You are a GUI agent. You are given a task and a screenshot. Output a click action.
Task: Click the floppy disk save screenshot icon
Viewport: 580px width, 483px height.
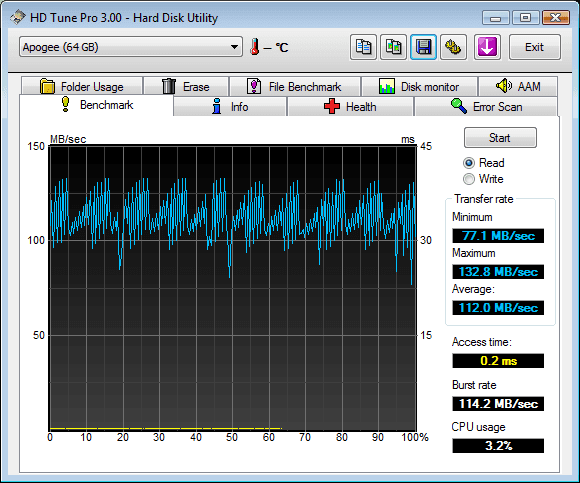(423, 47)
